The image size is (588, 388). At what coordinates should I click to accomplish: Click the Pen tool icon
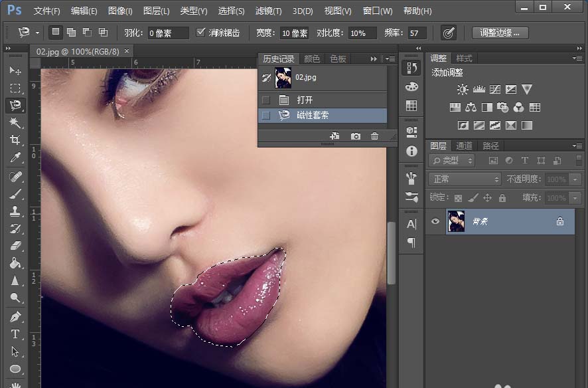pyautogui.click(x=15, y=317)
